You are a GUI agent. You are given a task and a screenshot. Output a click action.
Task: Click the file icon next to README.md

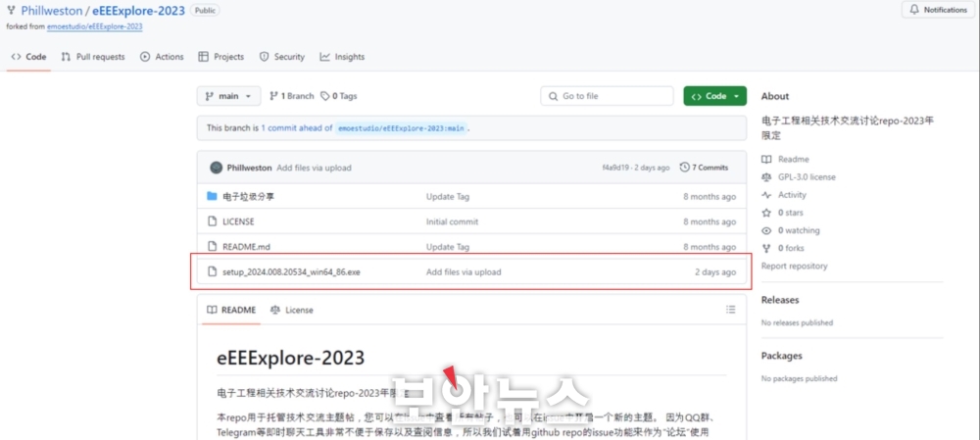(x=212, y=247)
